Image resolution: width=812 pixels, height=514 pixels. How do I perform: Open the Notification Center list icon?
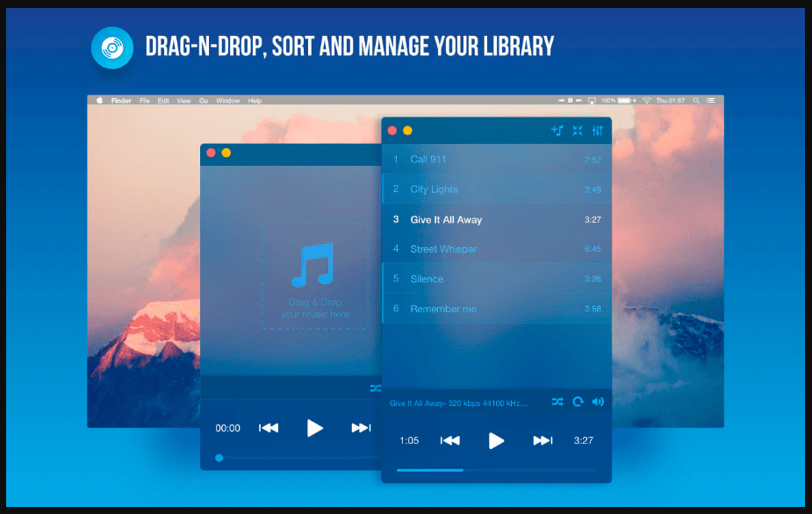(x=711, y=100)
